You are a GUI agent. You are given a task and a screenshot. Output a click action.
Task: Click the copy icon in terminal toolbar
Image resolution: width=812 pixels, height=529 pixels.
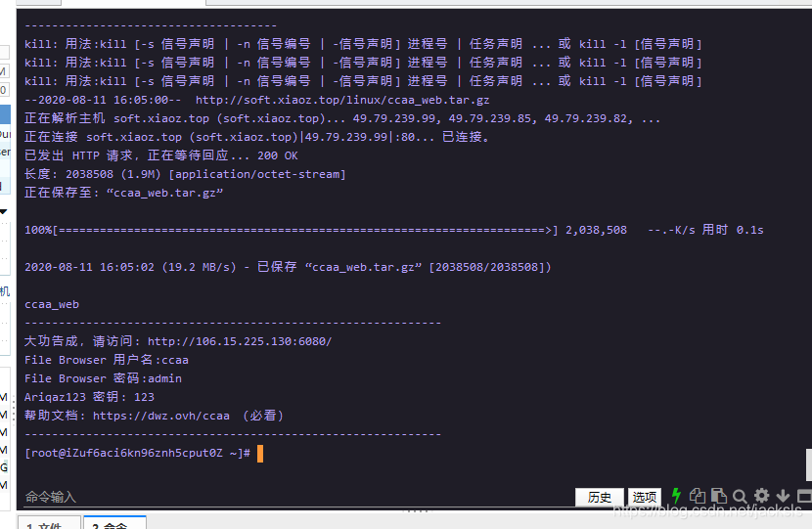697,496
